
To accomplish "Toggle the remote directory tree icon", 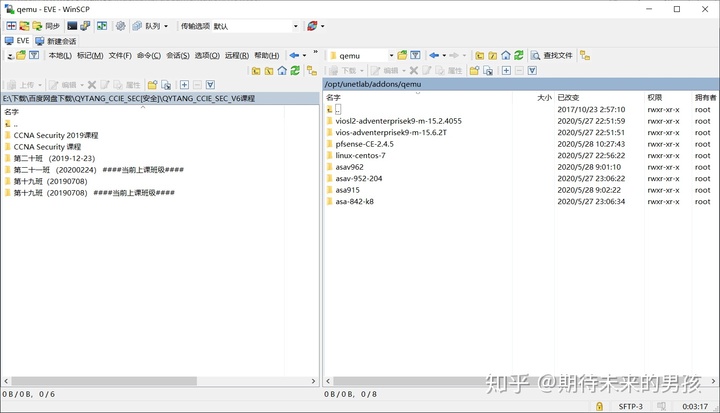I will coord(585,56).
